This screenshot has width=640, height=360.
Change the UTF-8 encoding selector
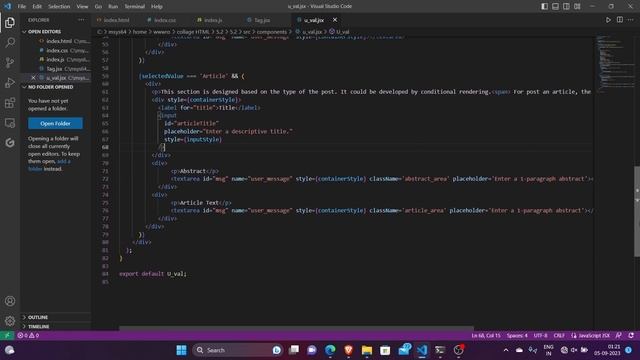[540, 335]
